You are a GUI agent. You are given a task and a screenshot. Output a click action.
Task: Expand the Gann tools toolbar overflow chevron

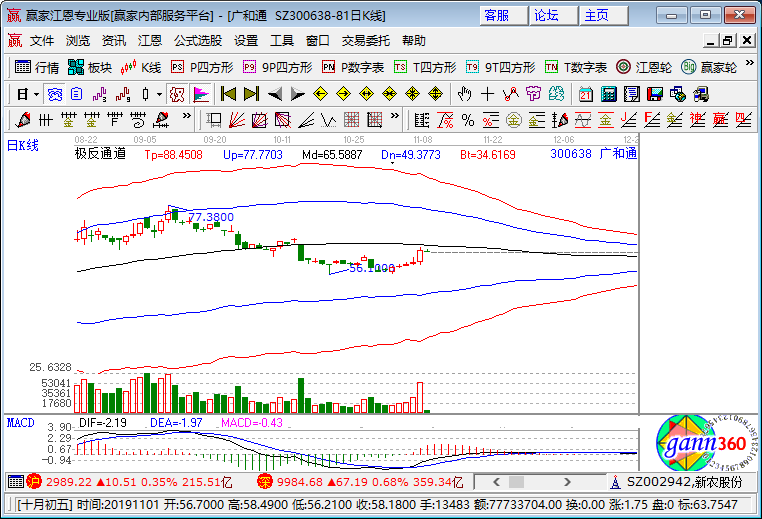pos(395,116)
